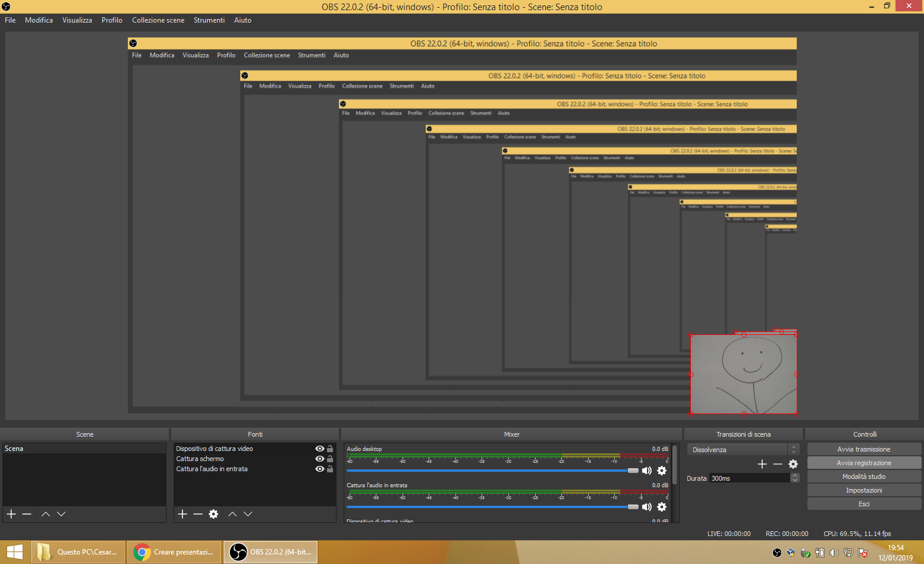Add a scene transition with plus icon
Image resolution: width=924 pixels, height=564 pixels.
tap(762, 464)
